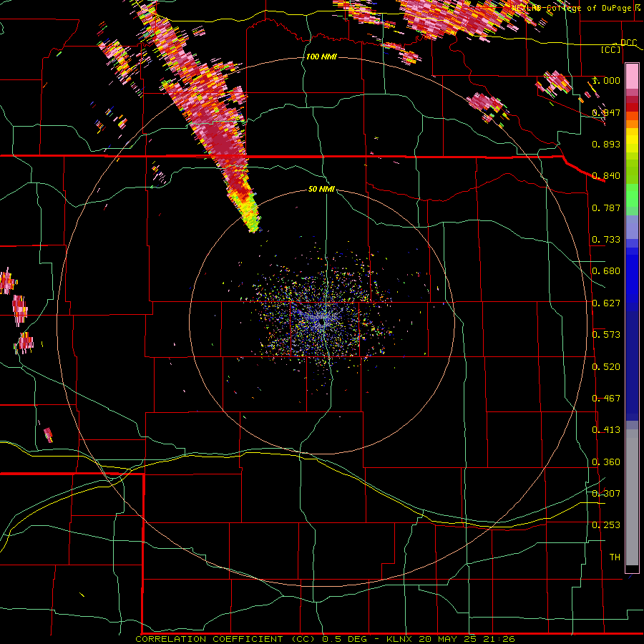Click the bright green color bar segment
The height and width of the screenshot is (644, 644).
point(632,195)
